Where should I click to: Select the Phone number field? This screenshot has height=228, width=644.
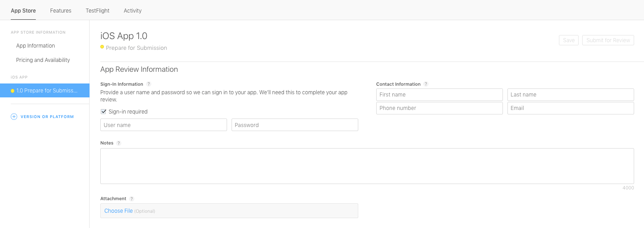(x=439, y=108)
